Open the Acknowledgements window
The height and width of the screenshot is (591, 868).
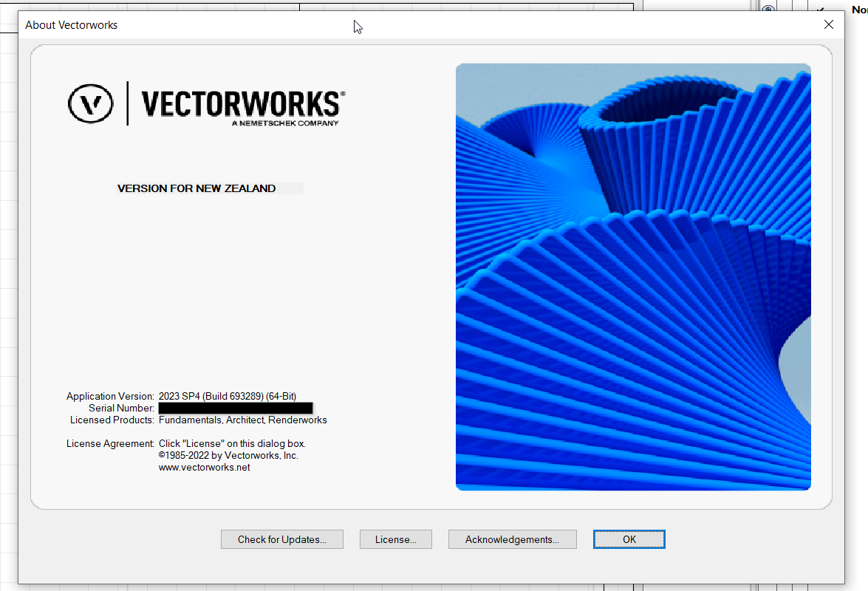(x=511, y=539)
